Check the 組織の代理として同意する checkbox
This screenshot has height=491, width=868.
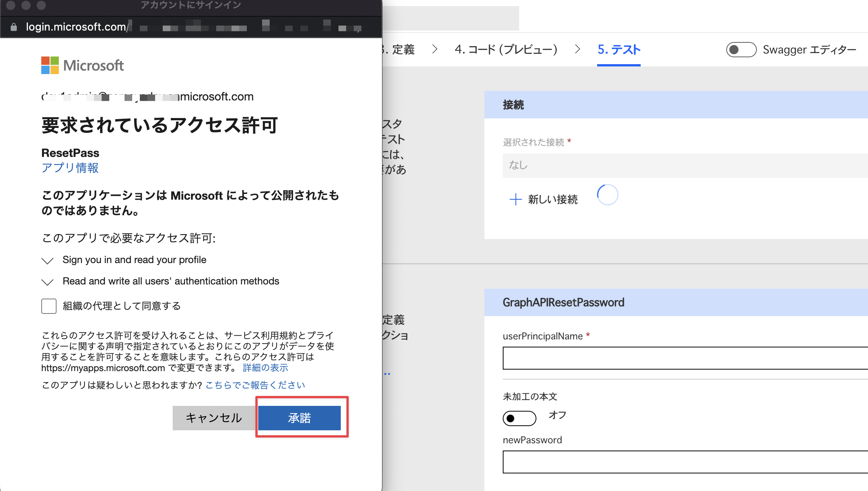(49, 306)
